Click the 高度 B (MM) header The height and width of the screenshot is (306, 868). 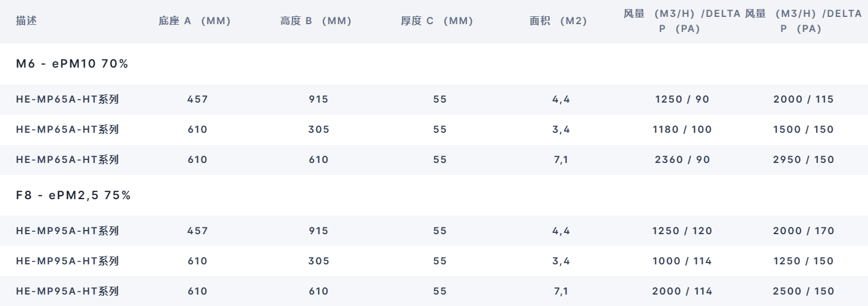point(316,21)
